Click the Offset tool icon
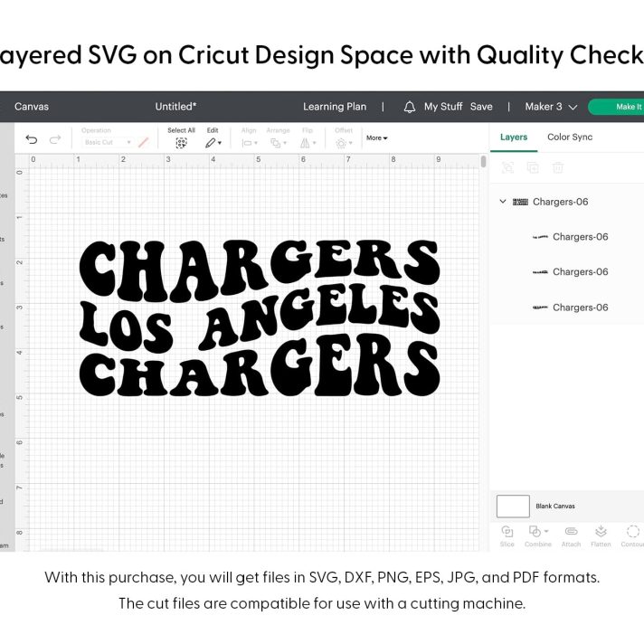The width and height of the screenshot is (644, 644). click(x=341, y=143)
